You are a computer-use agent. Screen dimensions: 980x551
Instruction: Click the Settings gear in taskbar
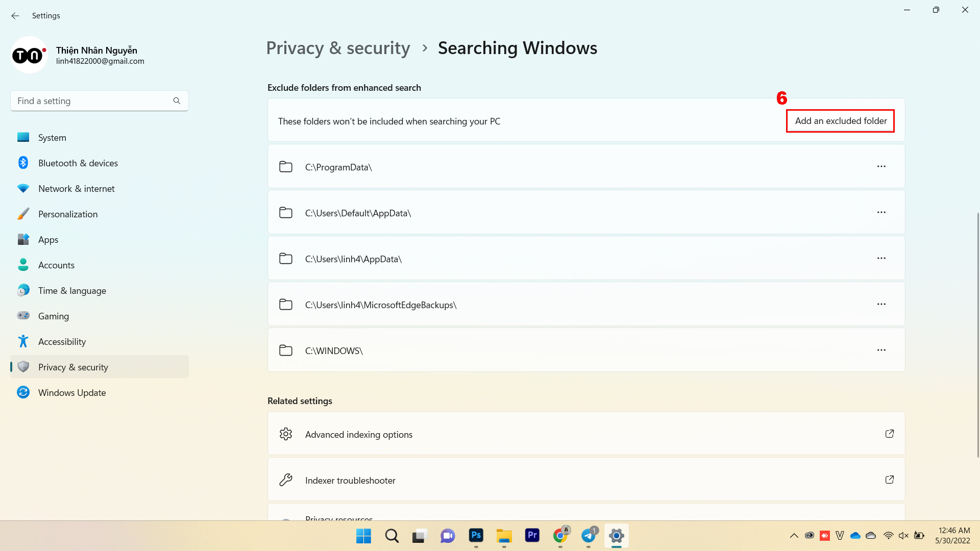point(616,536)
